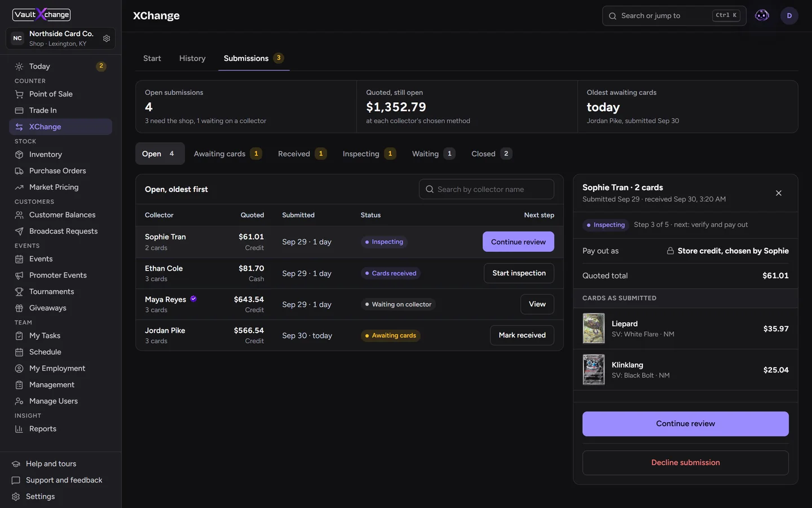Open the Point of Sale cart icon

coord(19,94)
